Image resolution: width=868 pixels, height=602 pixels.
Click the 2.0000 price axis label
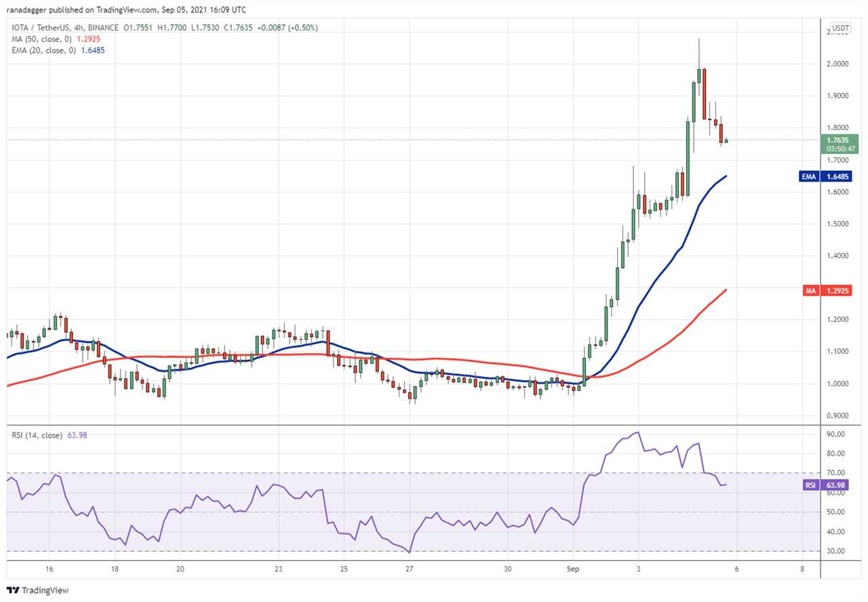click(838, 64)
